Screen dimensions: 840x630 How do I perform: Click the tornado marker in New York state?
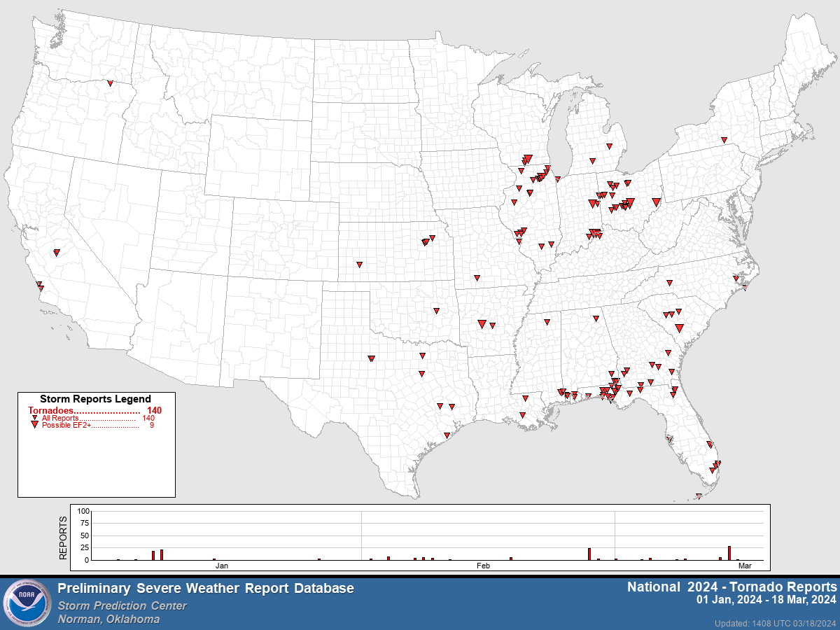724,139
